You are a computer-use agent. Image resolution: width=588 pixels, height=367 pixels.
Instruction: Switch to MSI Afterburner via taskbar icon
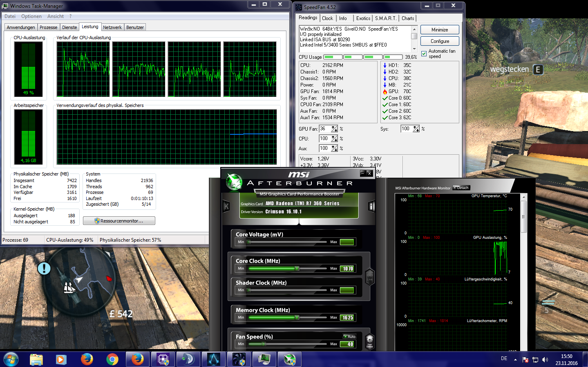click(x=290, y=359)
